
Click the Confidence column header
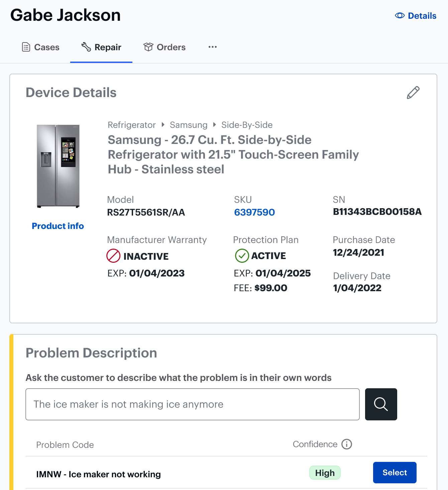(315, 444)
